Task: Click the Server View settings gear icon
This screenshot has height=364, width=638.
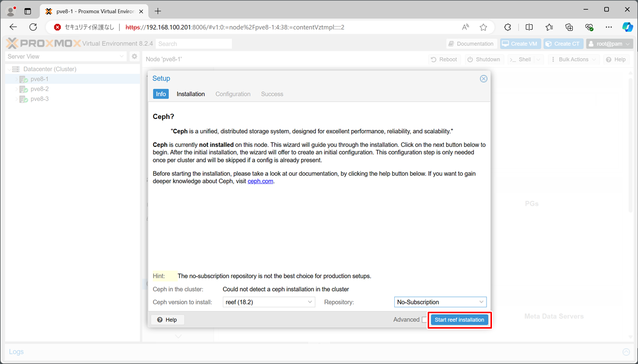Action: 134,57
